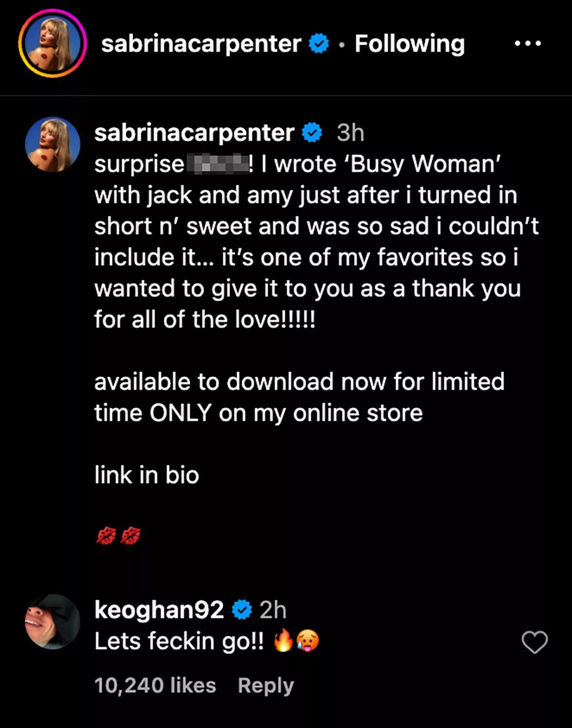Image resolution: width=572 pixels, height=728 pixels.
Task: Reply to keoghan92's comment
Action: coord(266,686)
